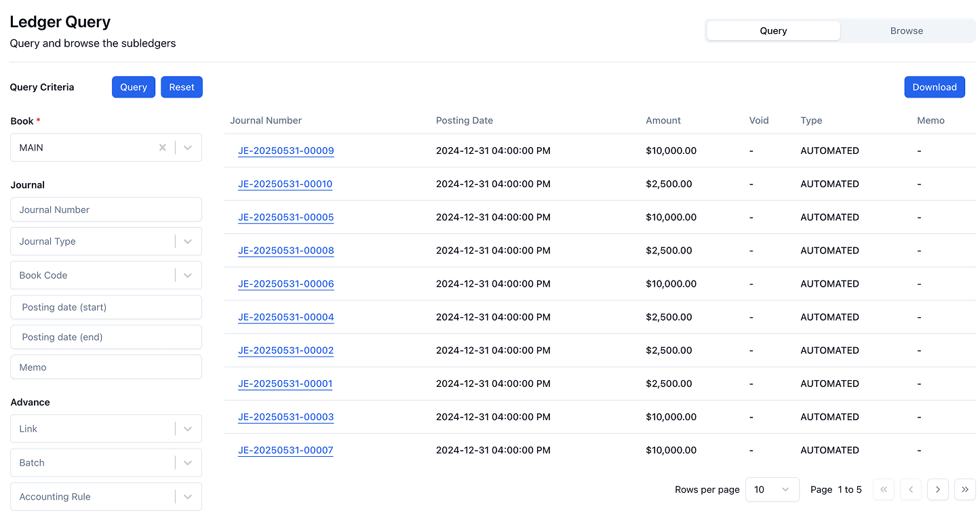This screenshot has height=530, width=980.
Task: Open journal JE-20250531-00002
Action: tap(286, 350)
